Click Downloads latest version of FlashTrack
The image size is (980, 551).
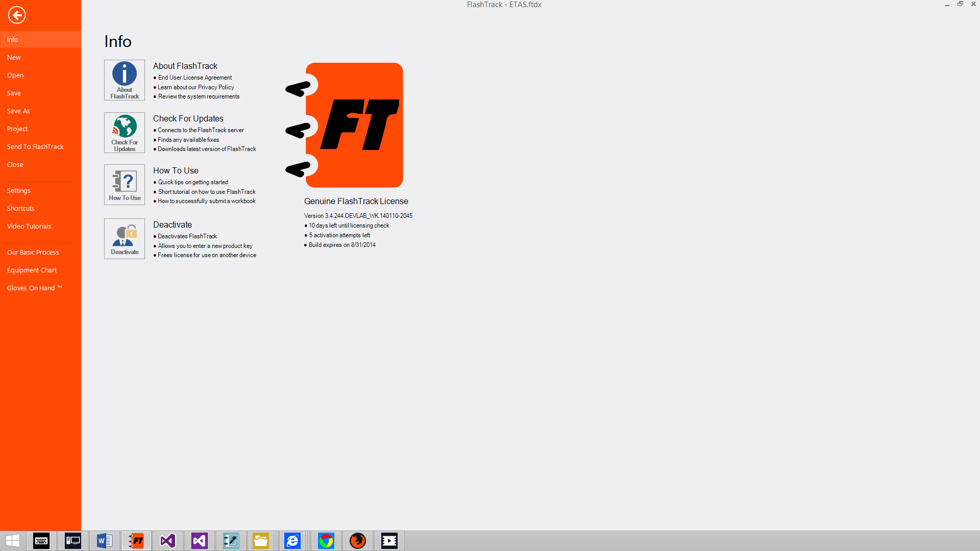click(207, 149)
